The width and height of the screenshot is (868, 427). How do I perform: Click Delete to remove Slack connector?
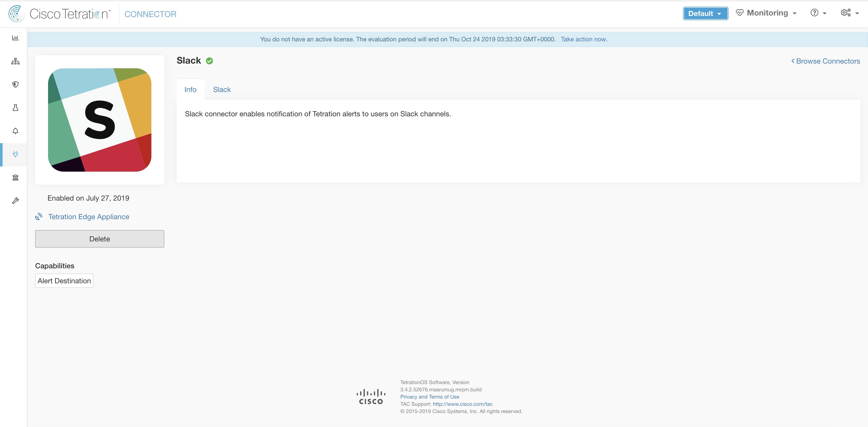pos(100,239)
